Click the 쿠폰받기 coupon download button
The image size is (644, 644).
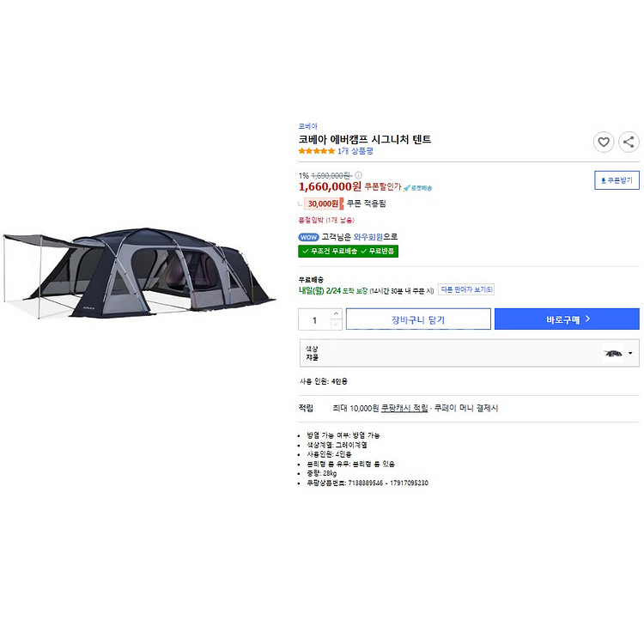pyautogui.click(x=617, y=180)
